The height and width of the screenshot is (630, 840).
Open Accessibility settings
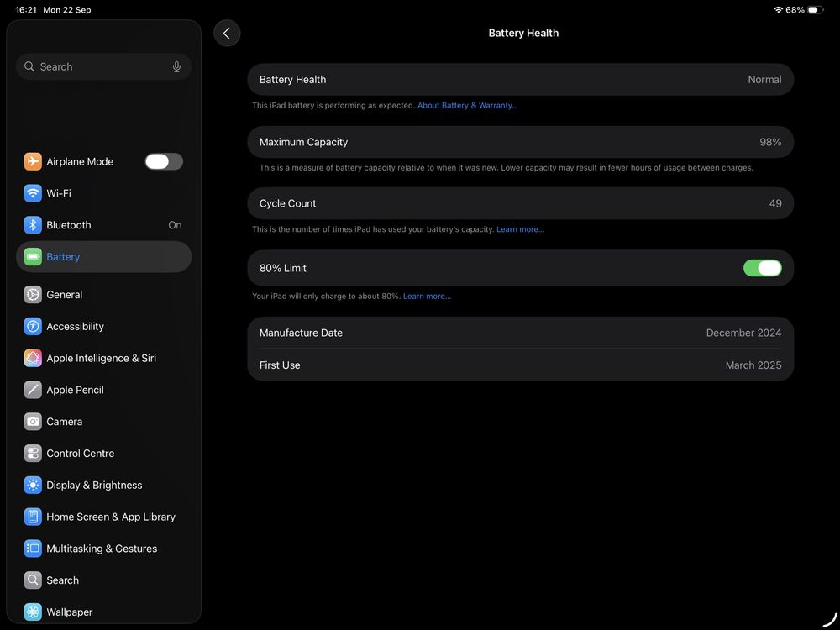tap(103, 326)
